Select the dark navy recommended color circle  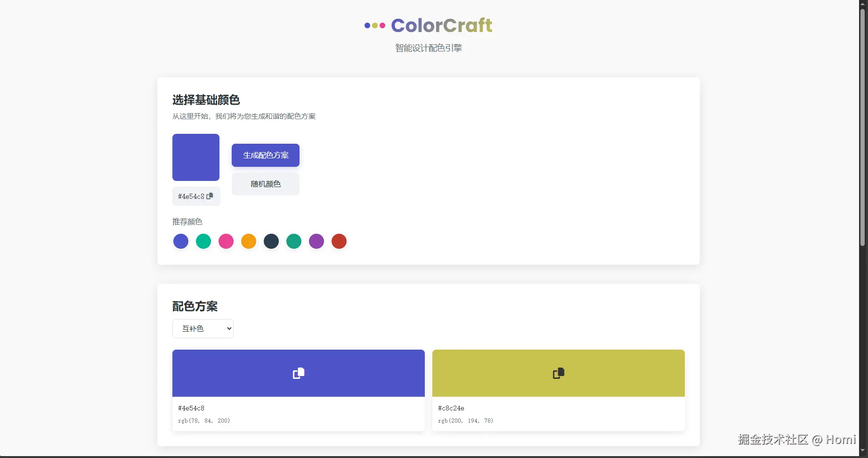(271, 241)
